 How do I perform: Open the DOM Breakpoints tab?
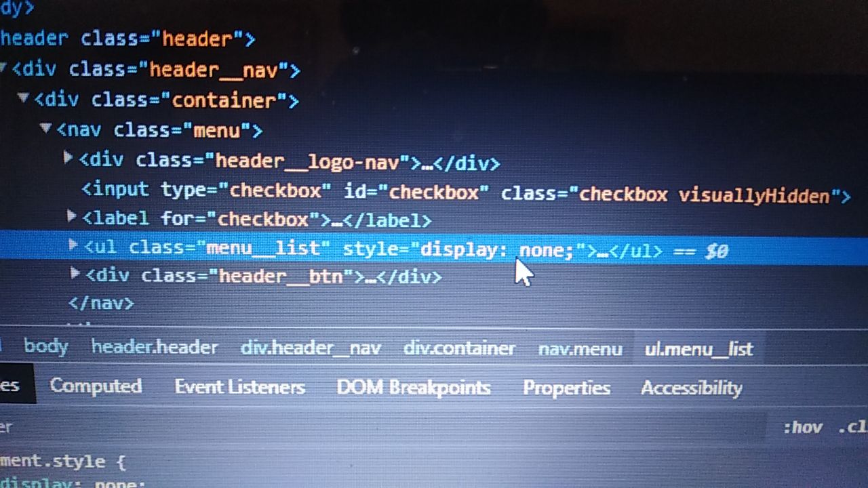414,388
